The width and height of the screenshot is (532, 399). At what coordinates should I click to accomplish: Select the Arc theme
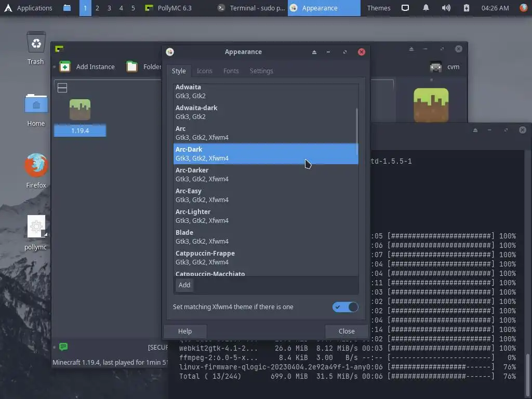(x=265, y=133)
